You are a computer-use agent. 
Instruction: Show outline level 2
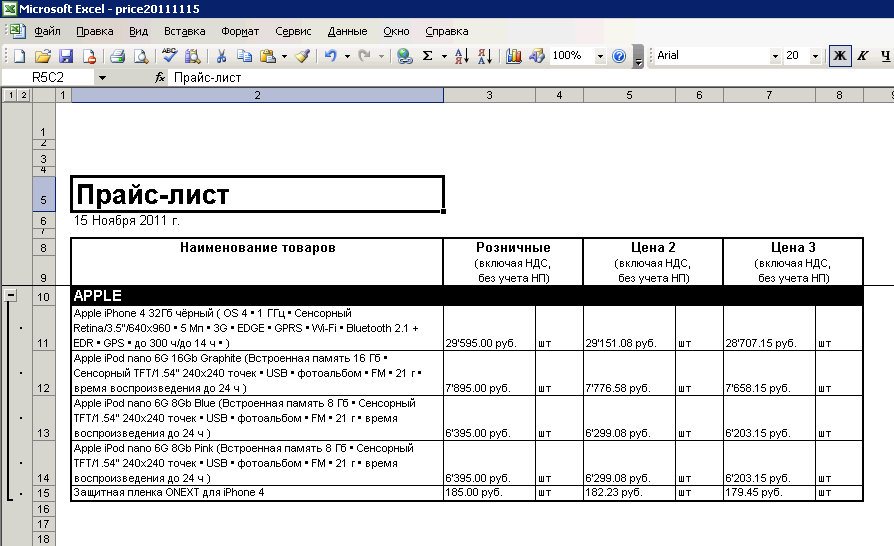pos(24,95)
